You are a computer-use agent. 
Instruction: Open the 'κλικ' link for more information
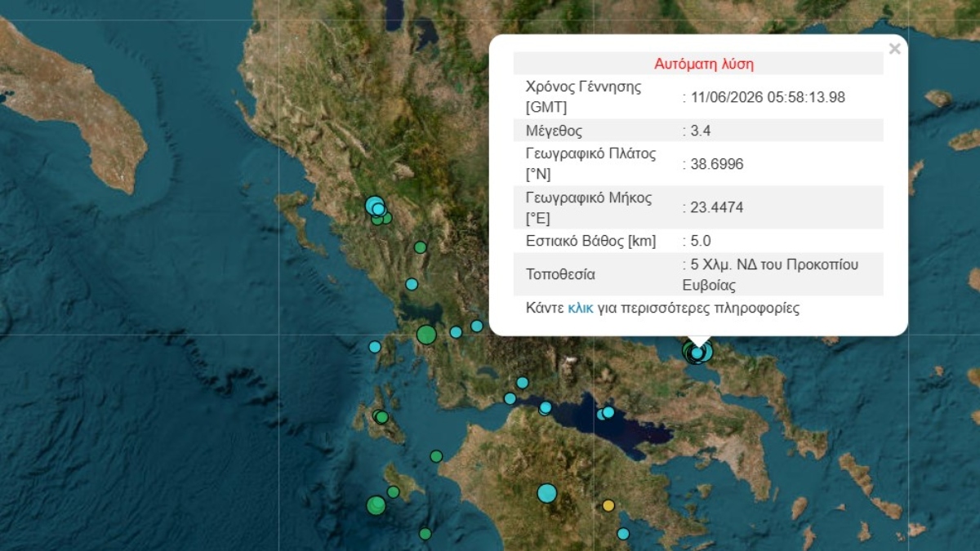[580, 309]
